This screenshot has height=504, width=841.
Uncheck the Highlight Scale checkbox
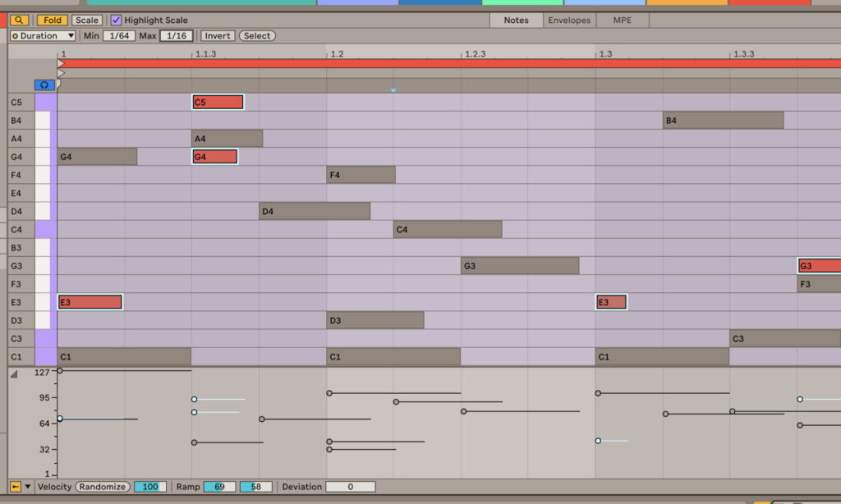116,21
